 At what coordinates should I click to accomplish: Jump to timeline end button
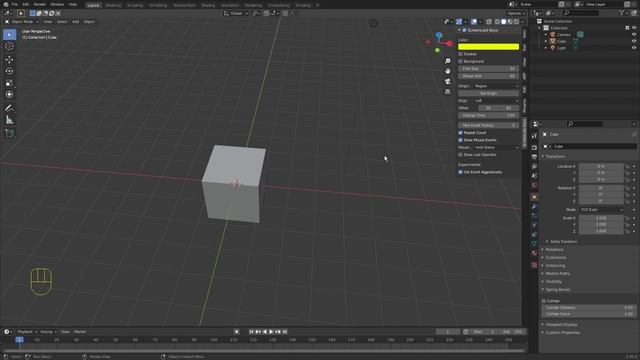pos(285,332)
